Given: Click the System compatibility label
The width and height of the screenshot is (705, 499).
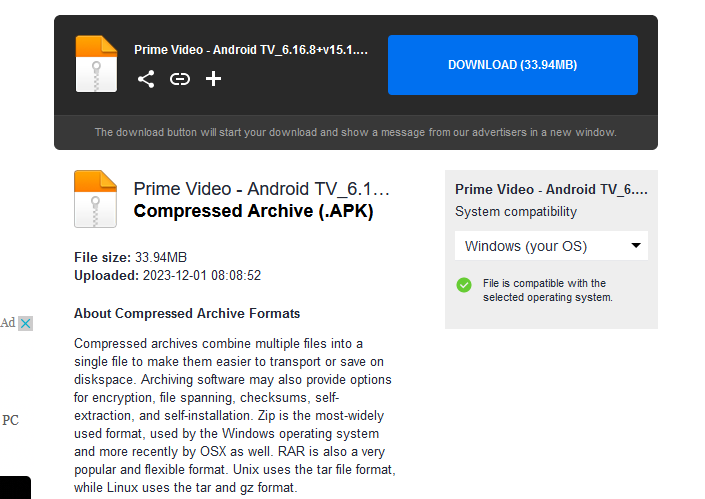Looking at the screenshot, I should [516, 212].
